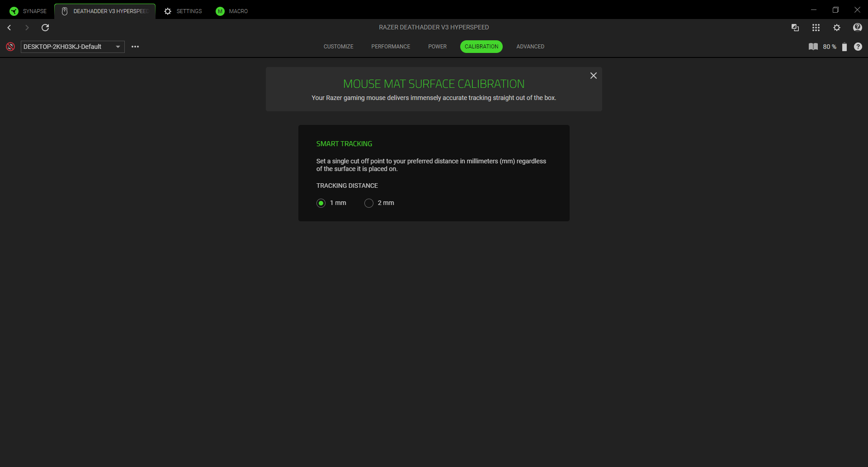Go to the Customize section
Image resolution: width=868 pixels, height=467 pixels.
pyautogui.click(x=339, y=47)
